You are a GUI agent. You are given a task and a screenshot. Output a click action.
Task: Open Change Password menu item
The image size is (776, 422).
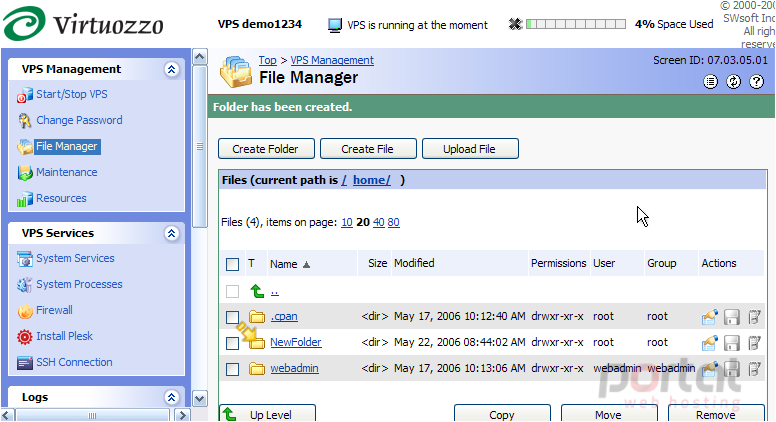click(x=79, y=120)
